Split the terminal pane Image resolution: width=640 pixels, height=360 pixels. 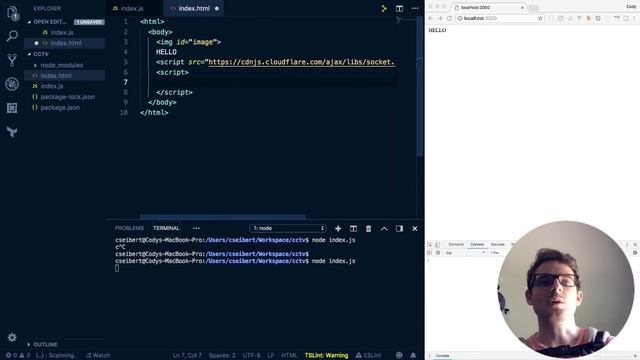click(353, 229)
